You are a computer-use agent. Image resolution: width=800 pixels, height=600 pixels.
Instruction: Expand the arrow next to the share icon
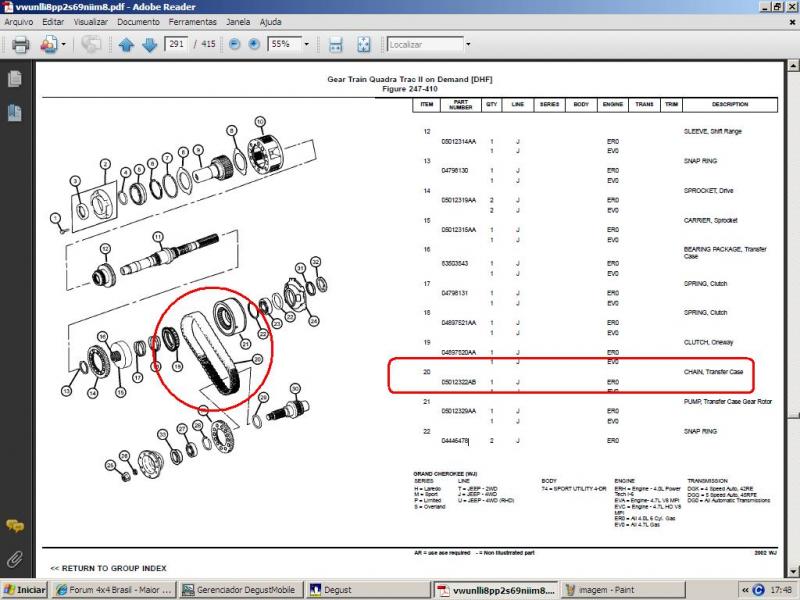click(x=64, y=44)
